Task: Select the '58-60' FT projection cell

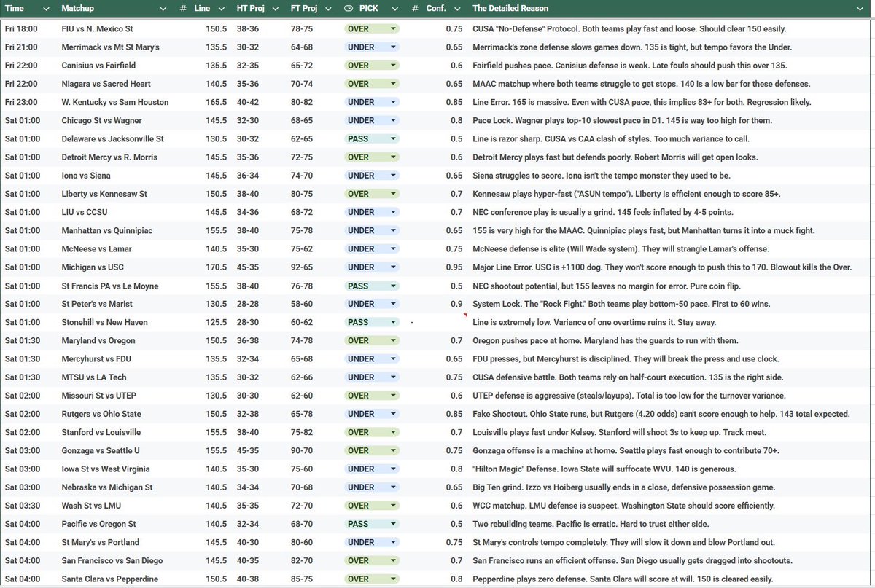Action: click(x=314, y=304)
